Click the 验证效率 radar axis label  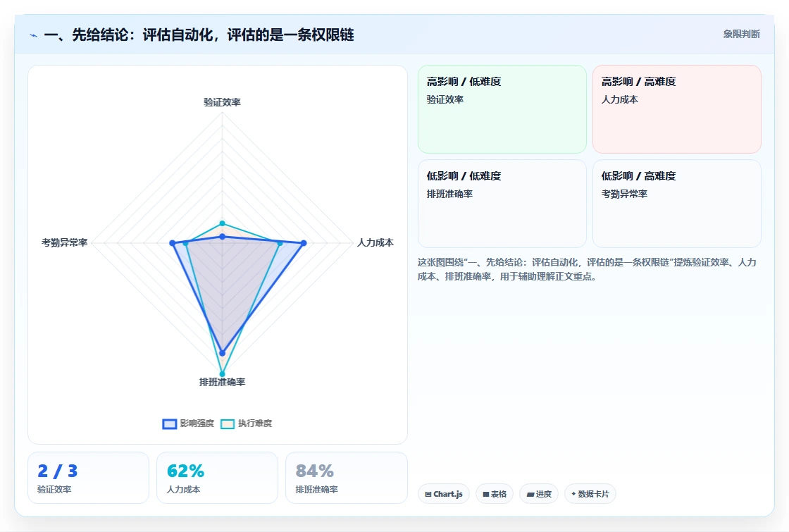pos(222,102)
